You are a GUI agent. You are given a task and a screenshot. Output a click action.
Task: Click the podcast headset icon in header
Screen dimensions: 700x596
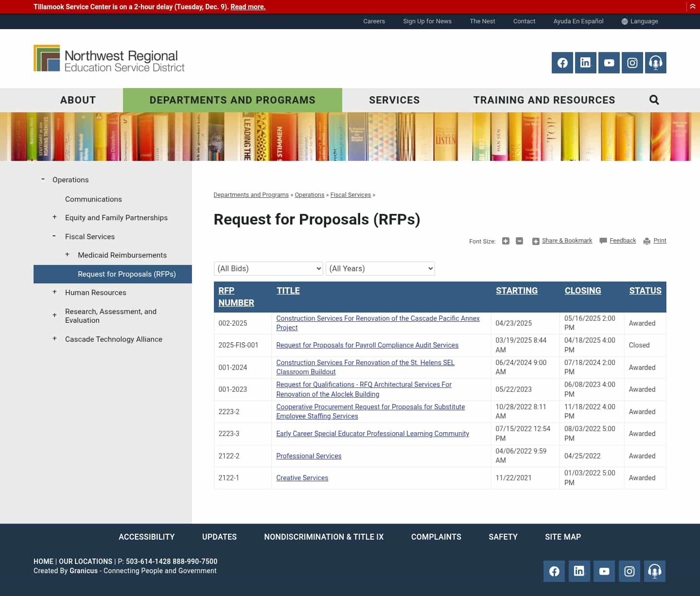click(655, 63)
